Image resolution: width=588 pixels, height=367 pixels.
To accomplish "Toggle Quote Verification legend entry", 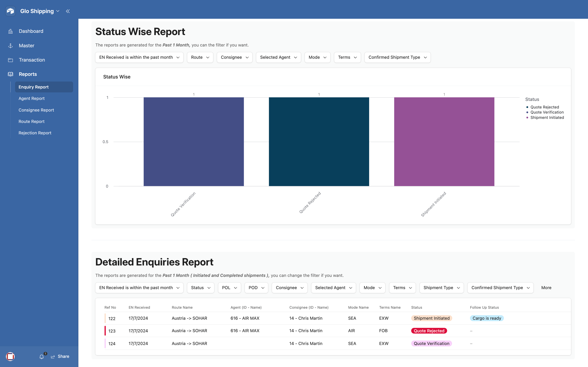I will 547,112.
